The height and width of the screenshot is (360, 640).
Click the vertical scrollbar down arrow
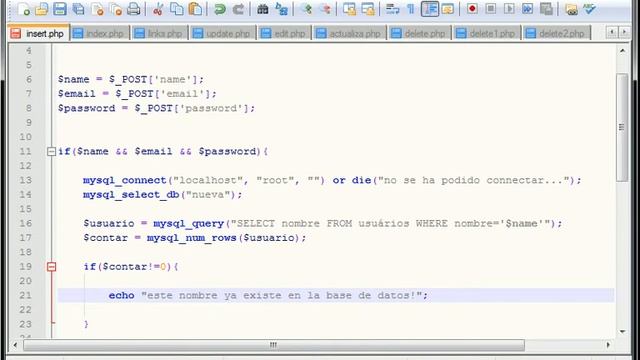point(622,331)
